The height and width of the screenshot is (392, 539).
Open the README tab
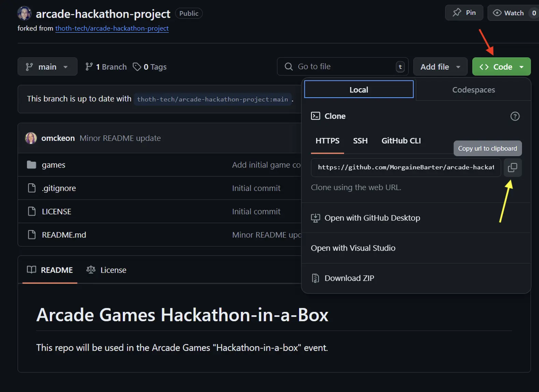click(50, 270)
